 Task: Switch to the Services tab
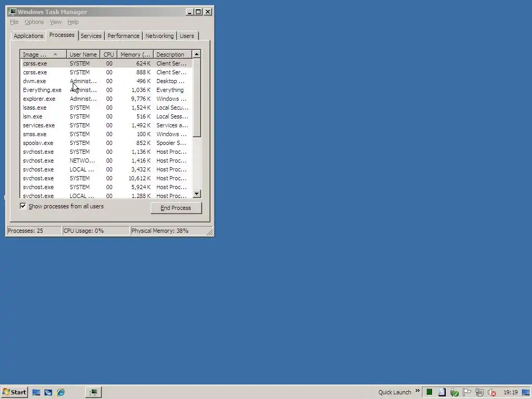tap(91, 36)
